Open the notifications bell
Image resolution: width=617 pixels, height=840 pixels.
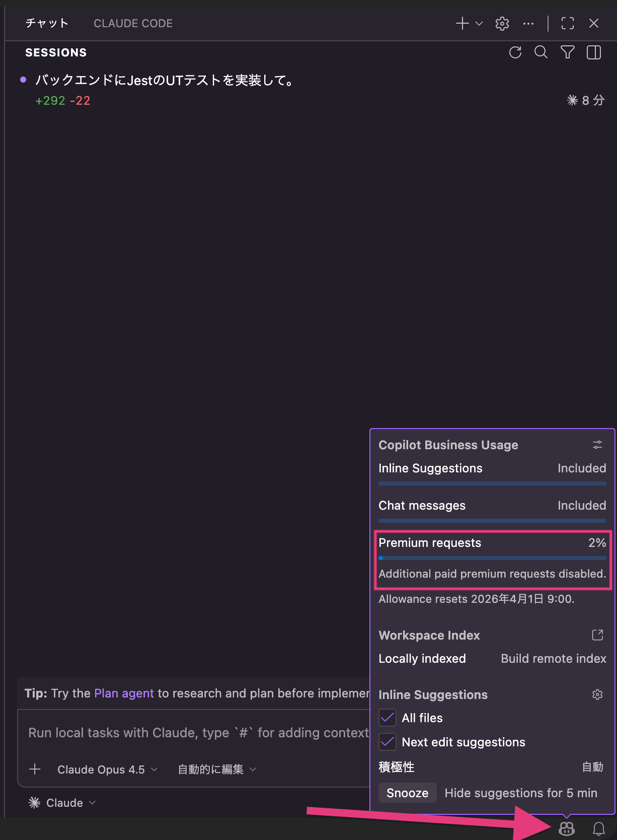(598, 828)
